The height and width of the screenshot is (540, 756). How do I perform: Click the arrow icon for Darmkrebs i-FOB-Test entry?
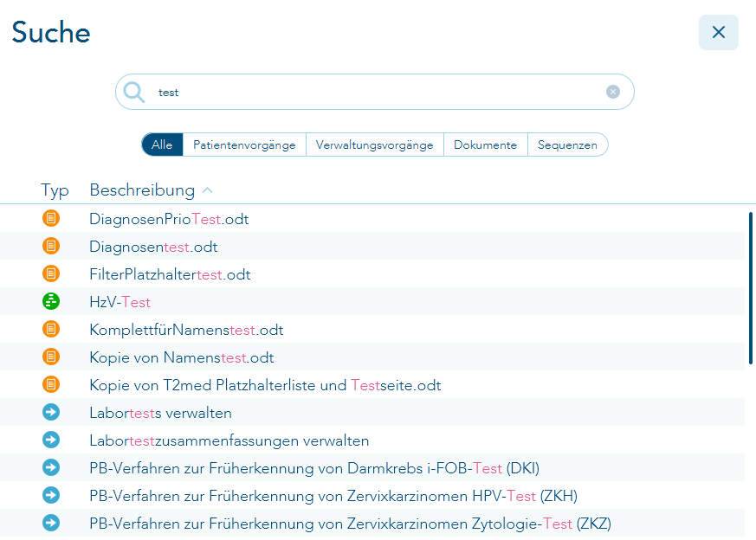pyautogui.click(x=51, y=468)
